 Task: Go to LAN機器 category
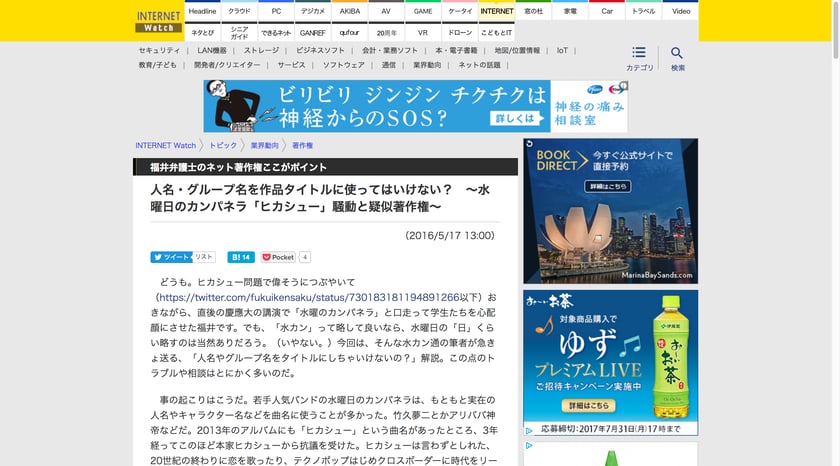tap(212, 50)
